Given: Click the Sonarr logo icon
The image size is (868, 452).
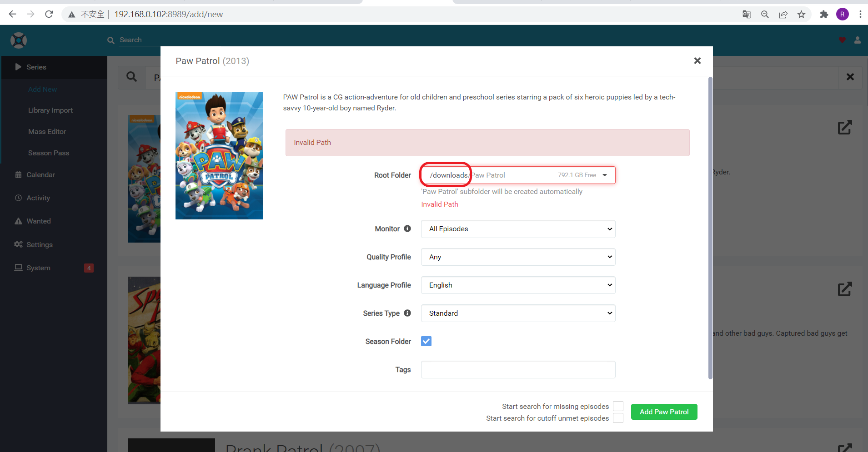Looking at the screenshot, I should pyautogui.click(x=19, y=40).
